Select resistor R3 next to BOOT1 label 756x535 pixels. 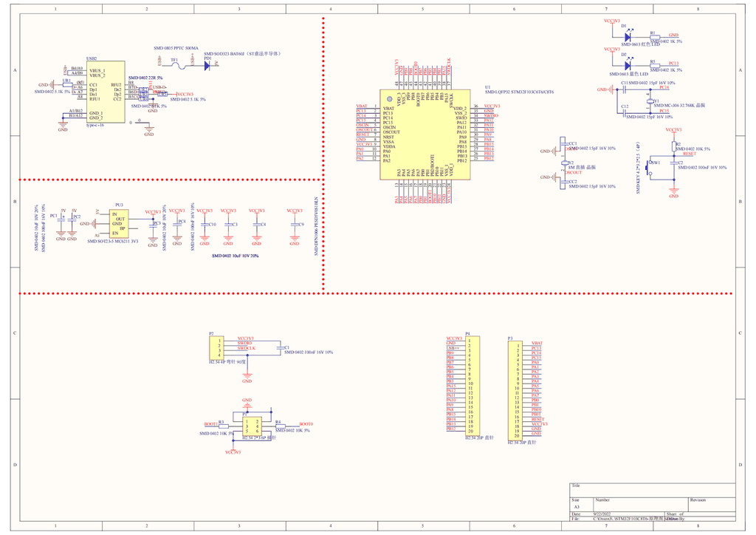click(x=224, y=426)
